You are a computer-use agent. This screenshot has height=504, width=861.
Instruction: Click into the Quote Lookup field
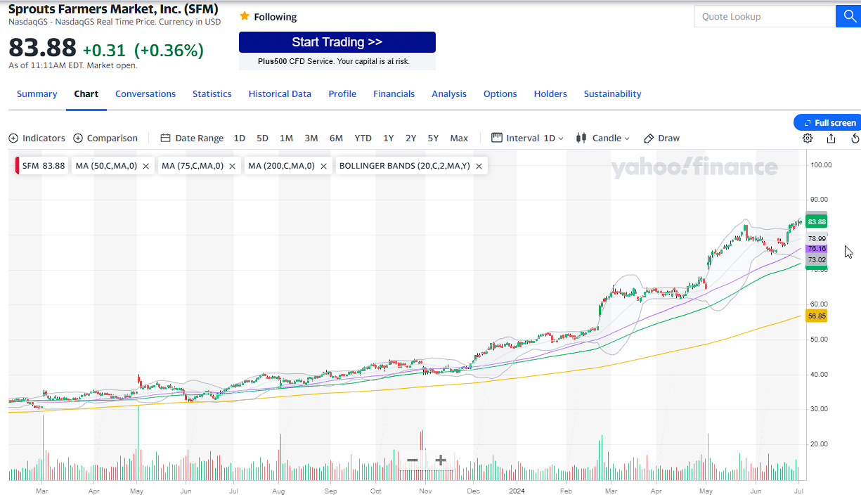pyautogui.click(x=764, y=16)
